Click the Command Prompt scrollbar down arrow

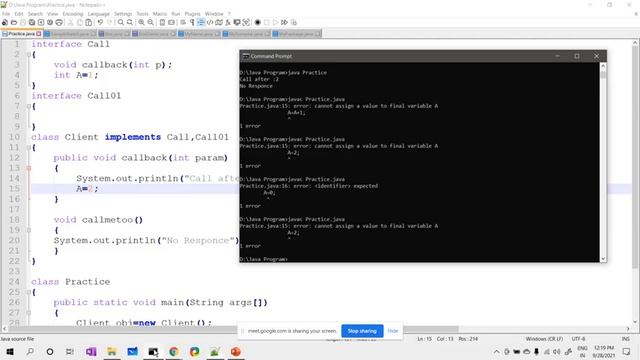[x=603, y=259]
